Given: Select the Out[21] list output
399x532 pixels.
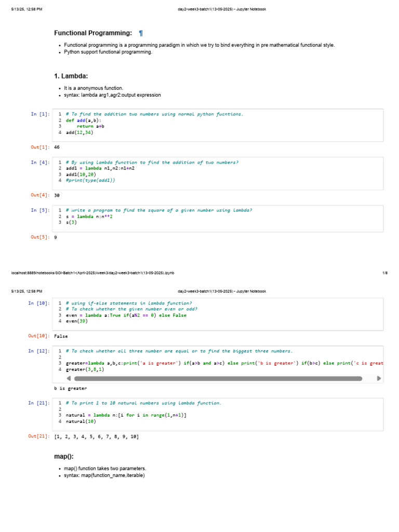Looking at the screenshot, I should click(x=96, y=436).
